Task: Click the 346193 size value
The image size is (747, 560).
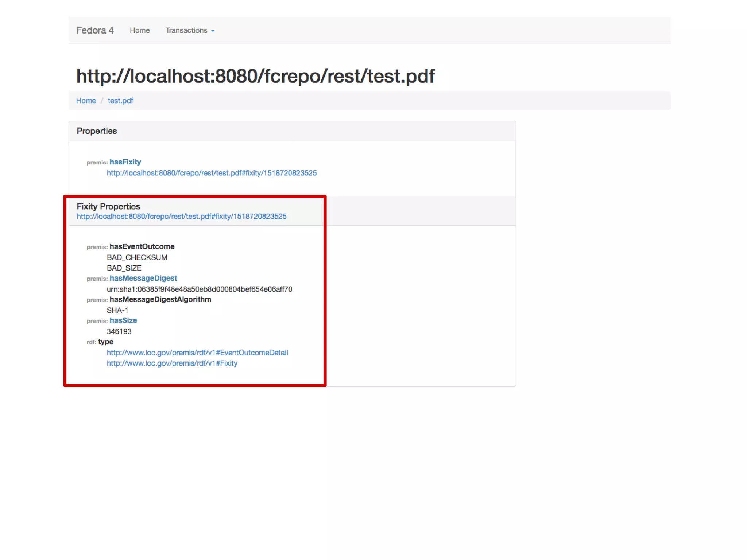Action: tap(119, 331)
